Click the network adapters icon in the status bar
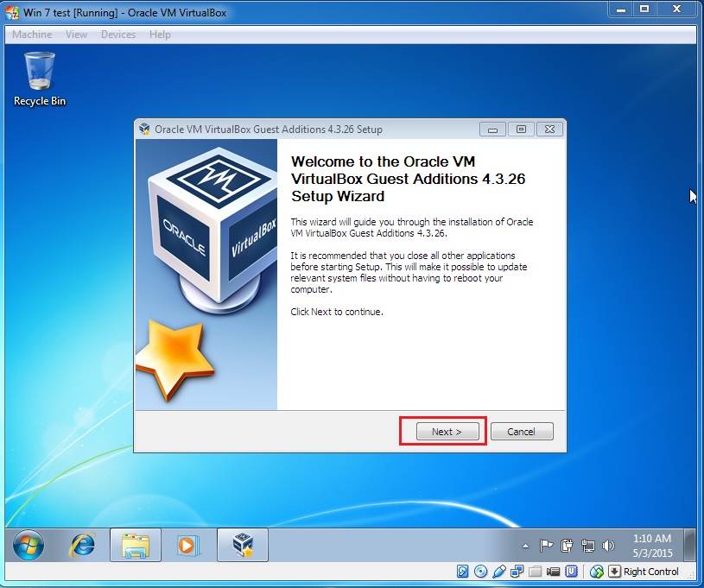Image resolution: width=704 pixels, height=588 pixels. point(517,571)
